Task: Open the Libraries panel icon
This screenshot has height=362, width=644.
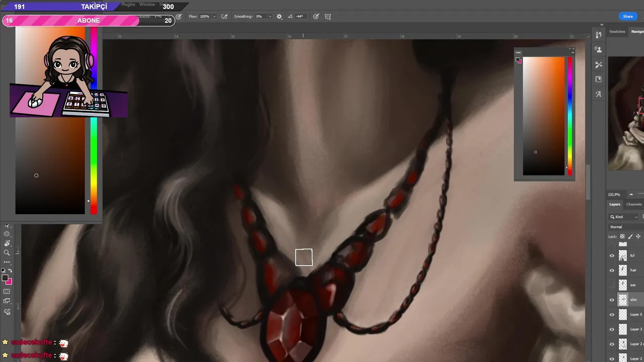Action: click(598, 79)
